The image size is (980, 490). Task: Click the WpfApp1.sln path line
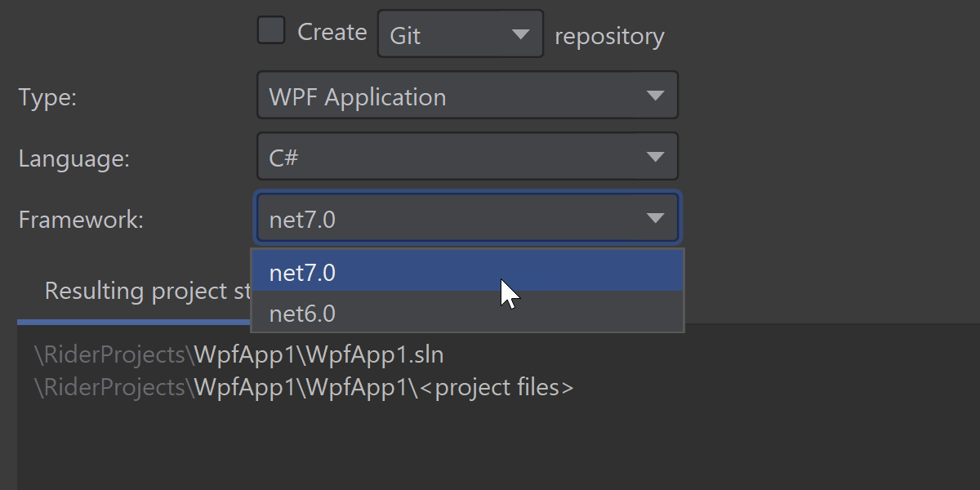pos(239,354)
